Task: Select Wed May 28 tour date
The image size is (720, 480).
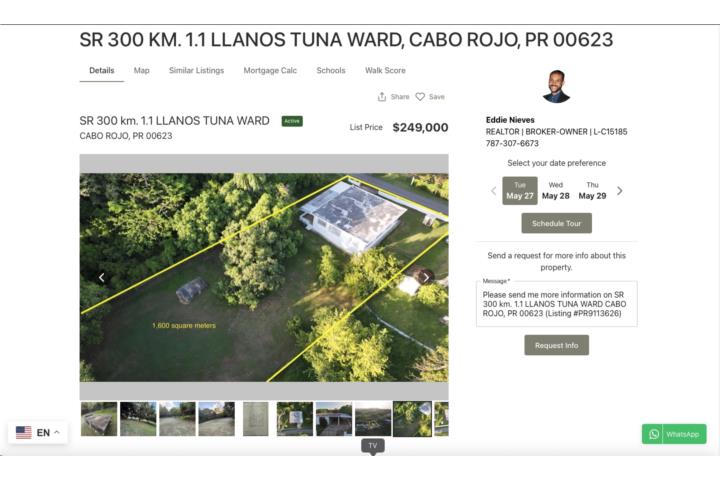Action: (x=556, y=191)
